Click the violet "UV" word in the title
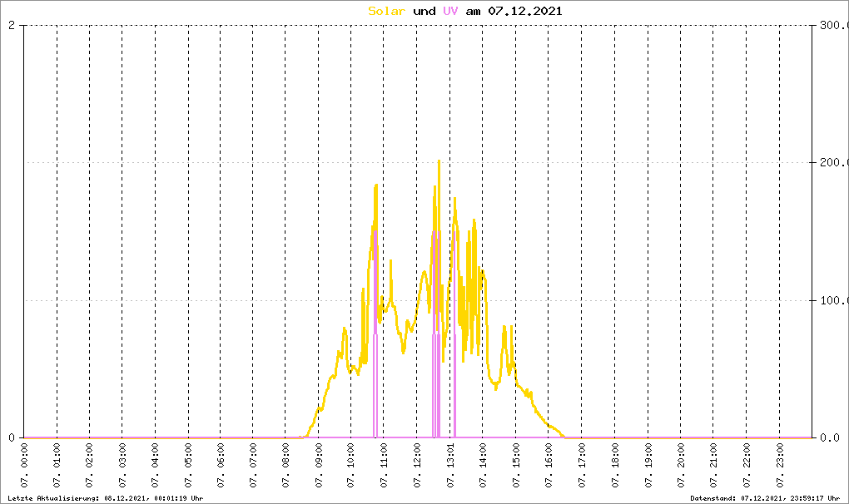This screenshot has width=849, height=504. click(449, 12)
